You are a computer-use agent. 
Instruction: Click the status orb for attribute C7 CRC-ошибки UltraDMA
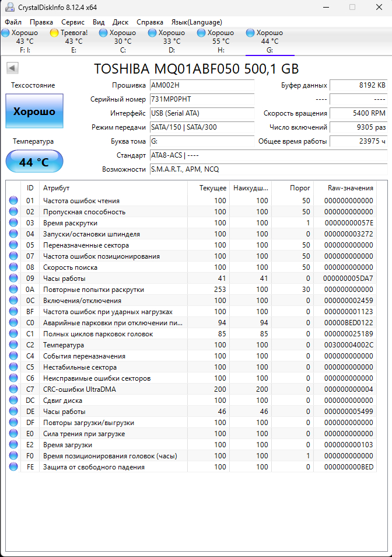pyautogui.click(x=13, y=389)
